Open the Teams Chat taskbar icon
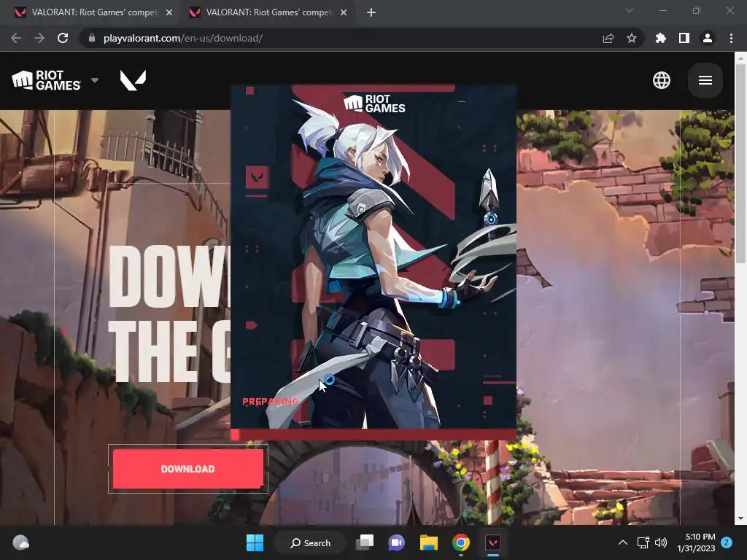Viewport: 747px width, 560px height. coord(396,542)
